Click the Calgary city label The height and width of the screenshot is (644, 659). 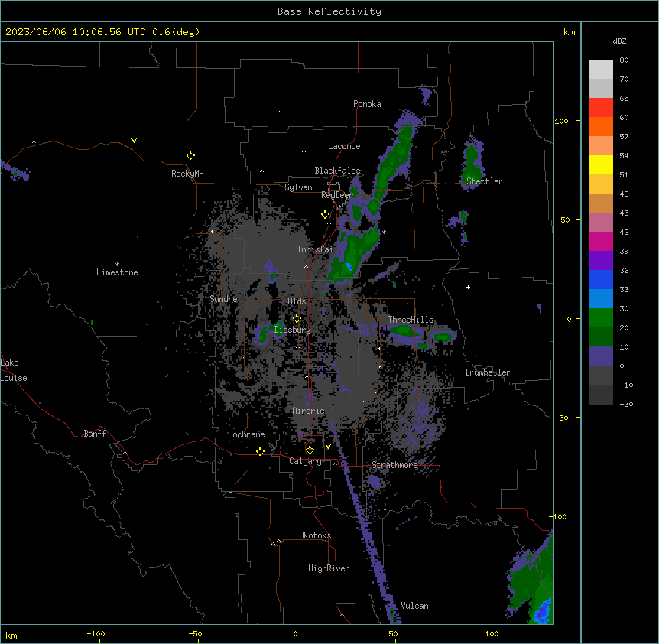305,461
